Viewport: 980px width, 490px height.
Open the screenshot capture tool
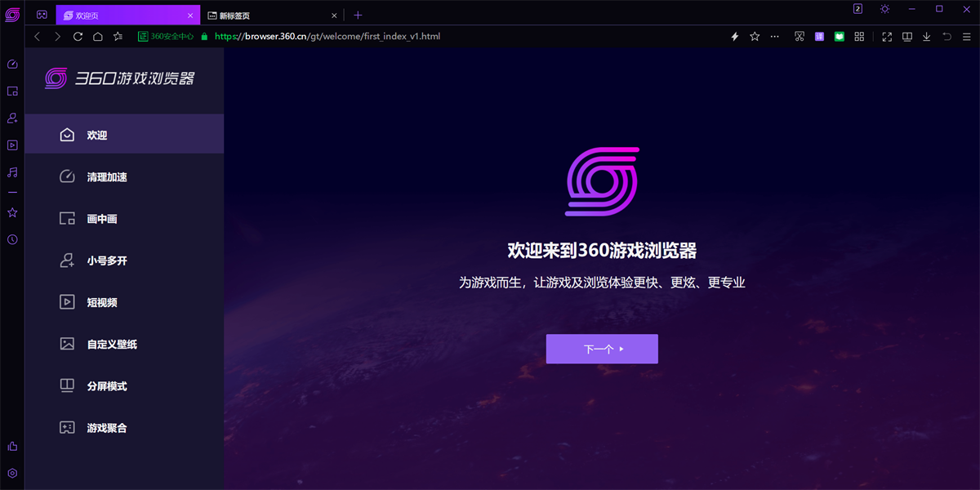tap(799, 36)
